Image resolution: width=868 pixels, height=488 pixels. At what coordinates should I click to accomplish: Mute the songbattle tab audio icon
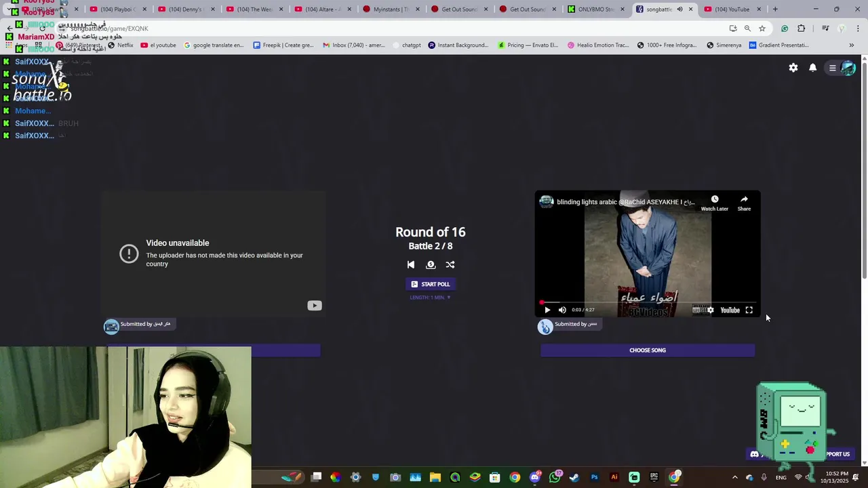coord(679,9)
